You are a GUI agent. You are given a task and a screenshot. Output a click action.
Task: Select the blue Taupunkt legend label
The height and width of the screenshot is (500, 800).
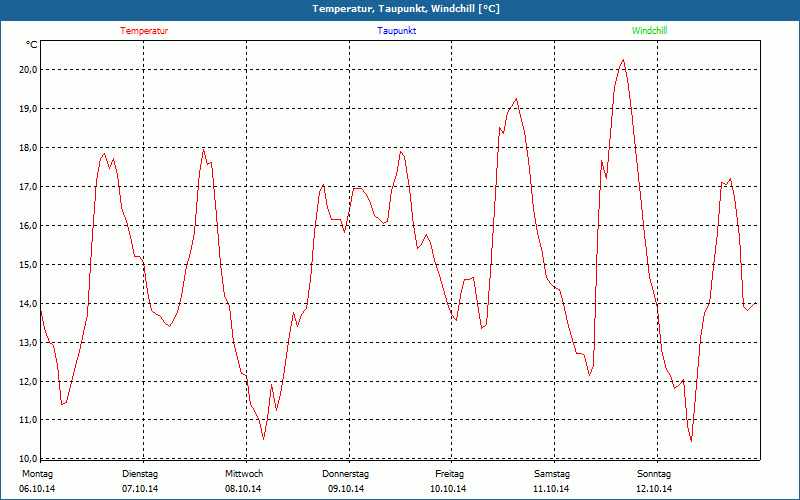coord(396,31)
